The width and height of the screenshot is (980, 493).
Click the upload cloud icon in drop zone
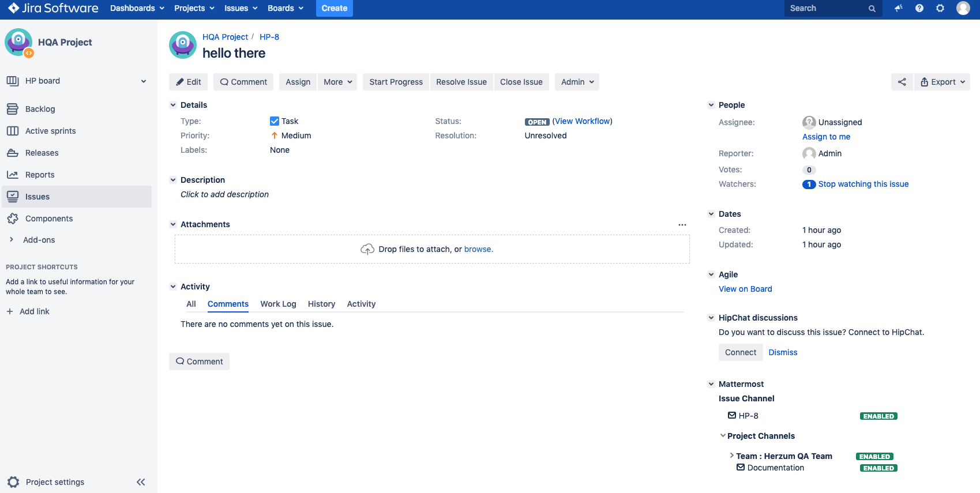point(367,249)
